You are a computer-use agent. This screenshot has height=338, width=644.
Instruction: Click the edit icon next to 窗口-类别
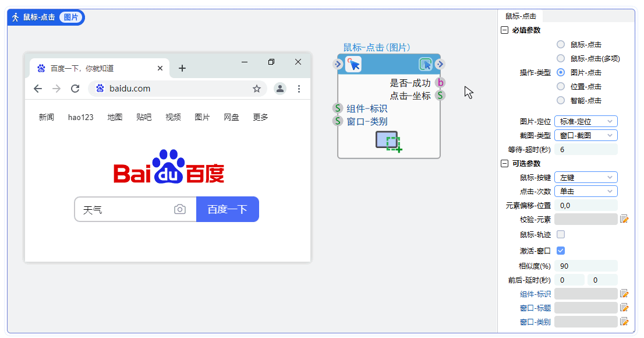tap(624, 321)
